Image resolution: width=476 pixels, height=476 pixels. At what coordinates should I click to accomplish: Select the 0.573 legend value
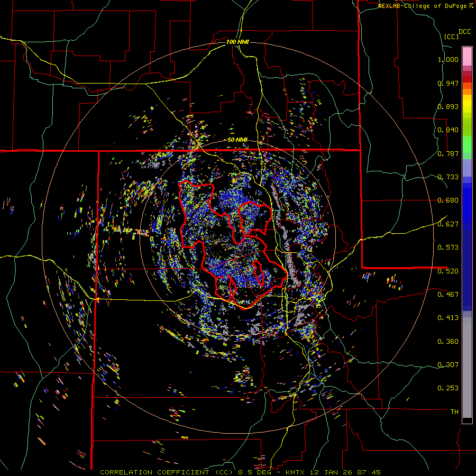448,248
